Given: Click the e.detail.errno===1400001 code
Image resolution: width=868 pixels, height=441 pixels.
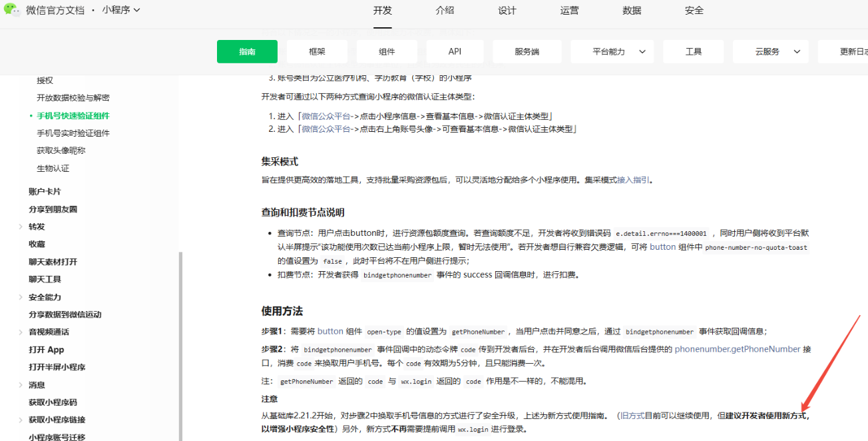Looking at the screenshot, I should [x=661, y=234].
